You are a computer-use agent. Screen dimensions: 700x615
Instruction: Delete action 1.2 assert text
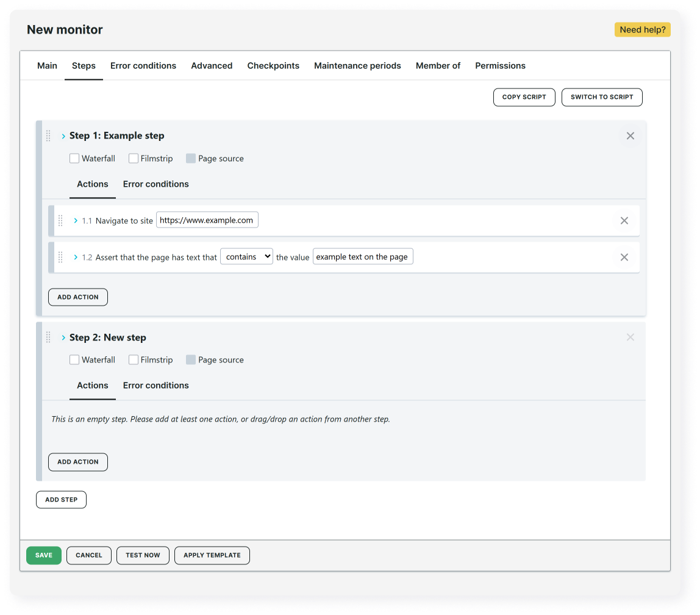coord(624,257)
